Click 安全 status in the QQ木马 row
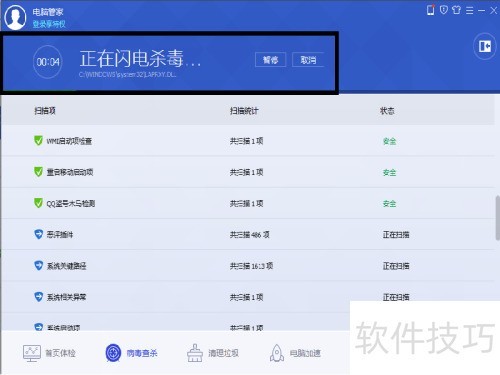 click(389, 203)
